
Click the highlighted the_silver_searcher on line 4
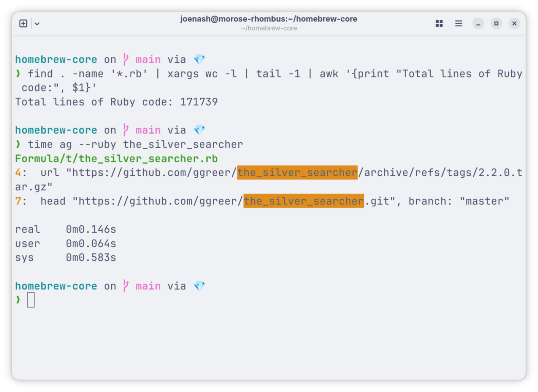[297, 172]
